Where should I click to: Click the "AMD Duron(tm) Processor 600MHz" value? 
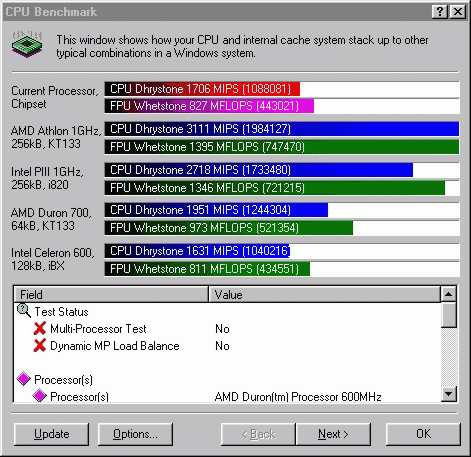298,397
